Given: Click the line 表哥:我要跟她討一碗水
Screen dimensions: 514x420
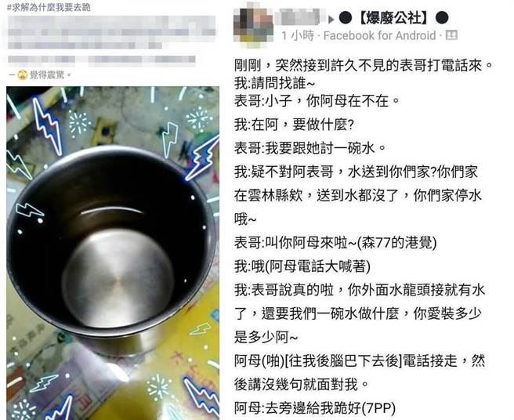Looking at the screenshot, I should [310, 148].
